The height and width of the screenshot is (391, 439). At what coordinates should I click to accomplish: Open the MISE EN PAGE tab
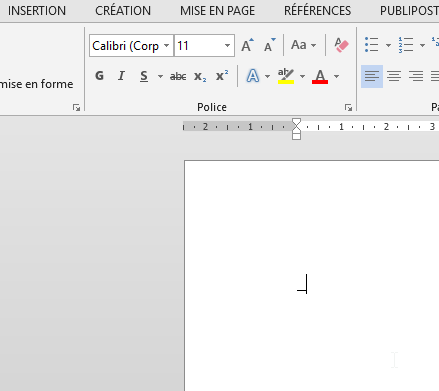click(217, 11)
